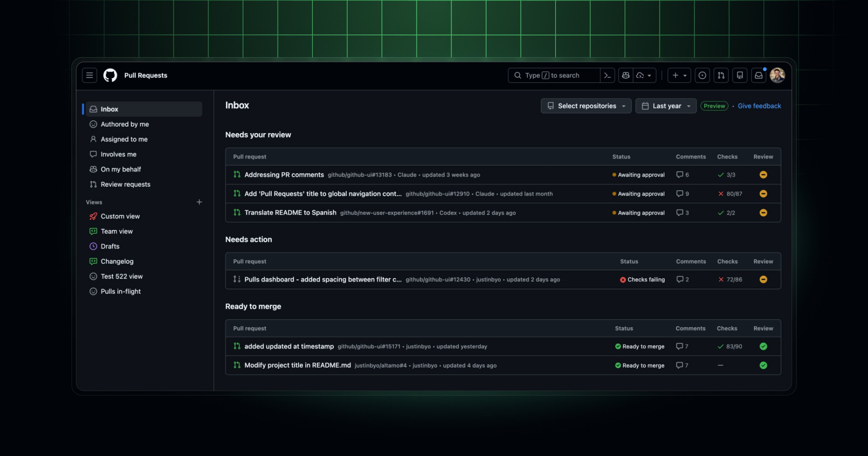Click the Preview badge
The height and width of the screenshot is (456, 868).
click(x=714, y=106)
